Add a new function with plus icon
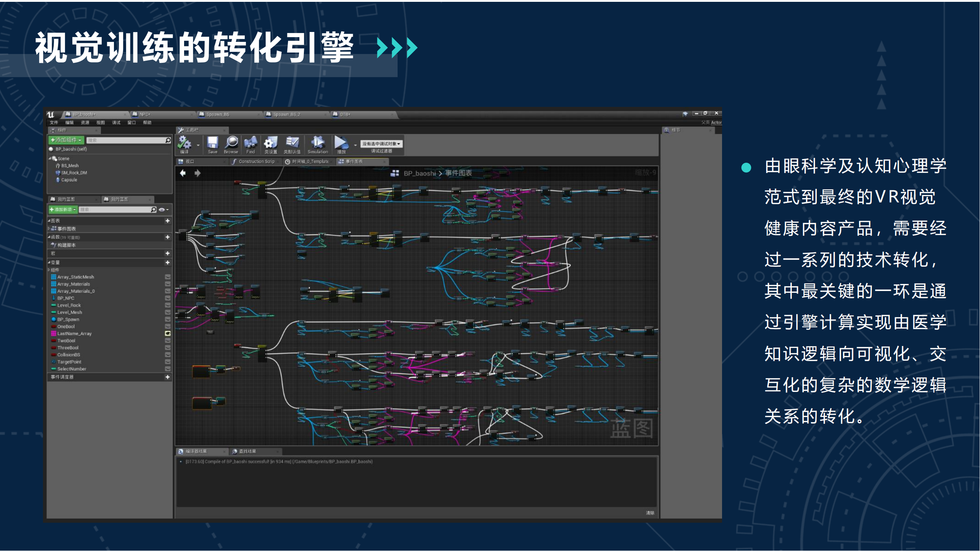Viewport: 980px width, 551px height. point(168,237)
